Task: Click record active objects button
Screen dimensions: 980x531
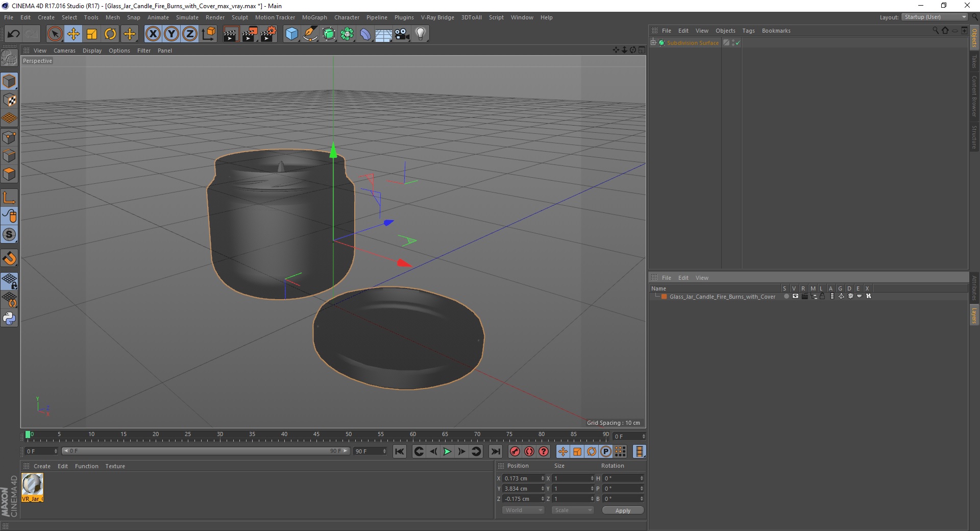Action: tap(515, 451)
